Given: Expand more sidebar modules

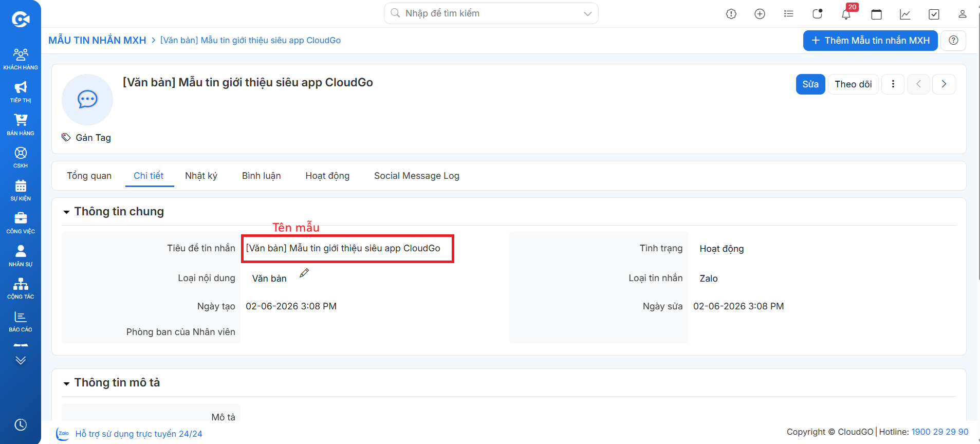Looking at the screenshot, I should coord(21,360).
